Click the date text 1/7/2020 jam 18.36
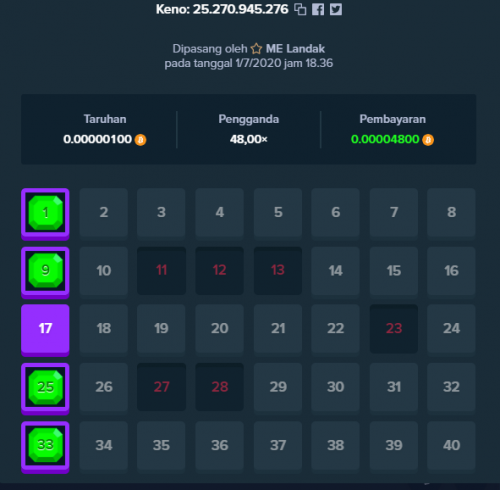Viewport: 500px width, 490px height. pos(284,63)
